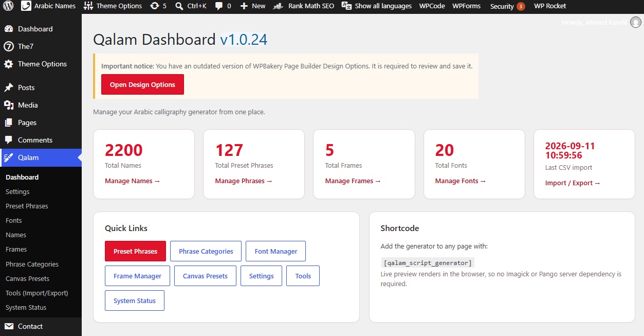This screenshot has height=336, width=644.
Task: Open Rank Math SEO admin bar menu
Action: (x=311, y=6)
